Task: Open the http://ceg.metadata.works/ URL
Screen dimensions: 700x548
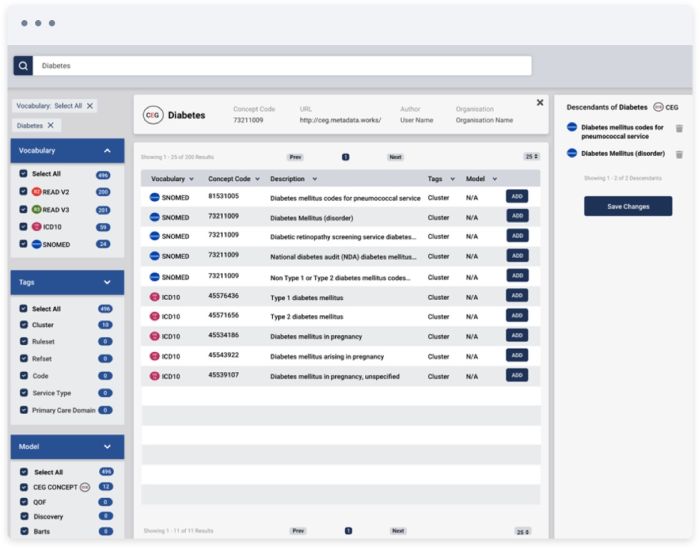Action: (x=340, y=120)
